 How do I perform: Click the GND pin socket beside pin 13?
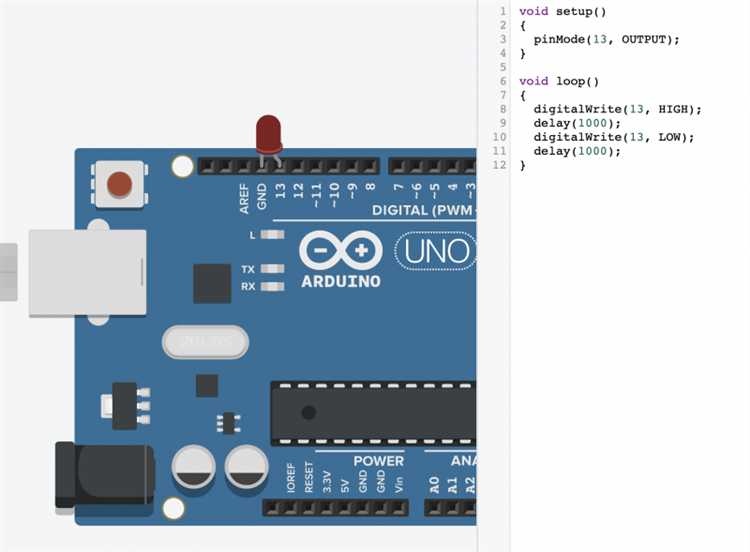pos(262,166)
